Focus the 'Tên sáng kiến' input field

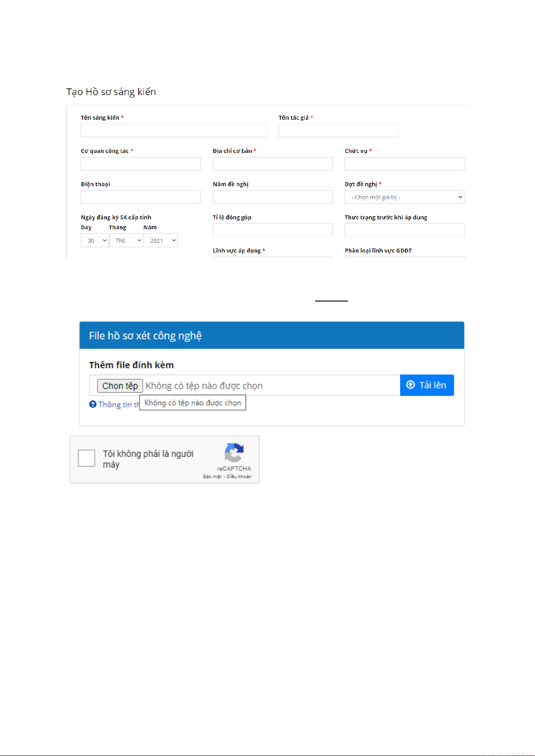coord(174,131)
